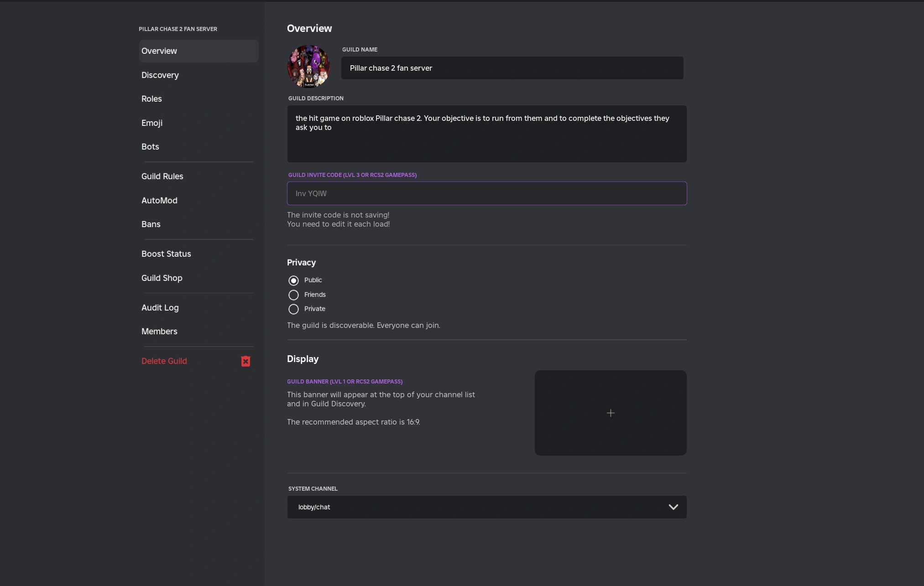Select the Public privacy option
Image resolution: width=924 pixels, height=586 pixels.
tap(293, 280)
